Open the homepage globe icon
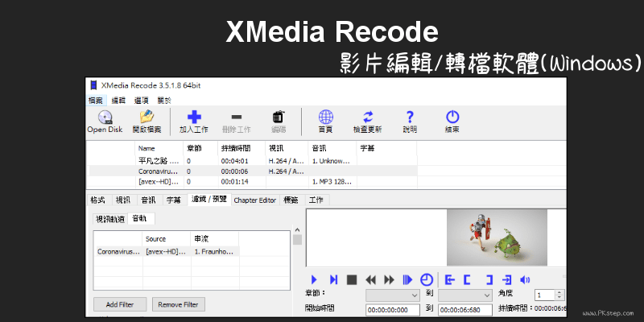Viewport: 644px width, 322px height. click(x=326, y=117)
